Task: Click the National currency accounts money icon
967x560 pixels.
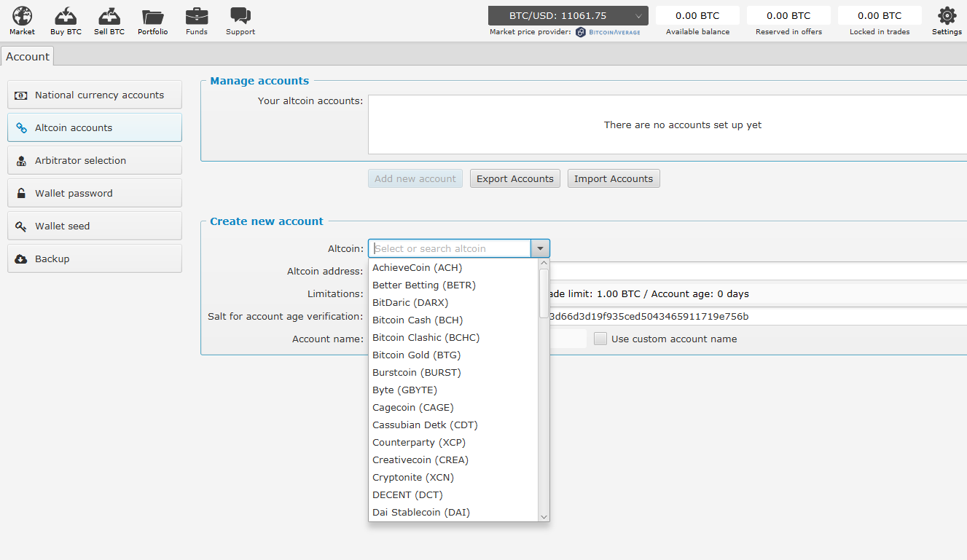Action: pos(21,95)
